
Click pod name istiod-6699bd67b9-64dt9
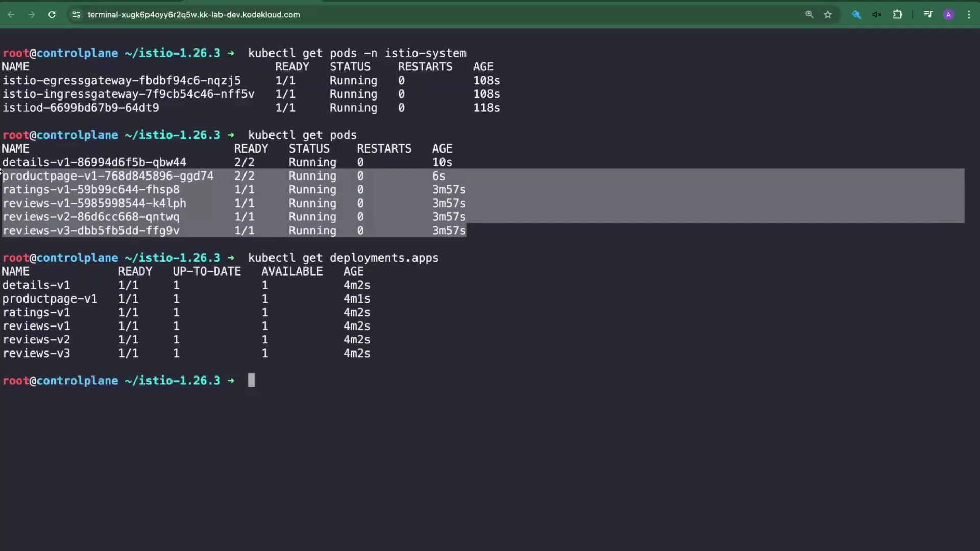tap(81, 108)
